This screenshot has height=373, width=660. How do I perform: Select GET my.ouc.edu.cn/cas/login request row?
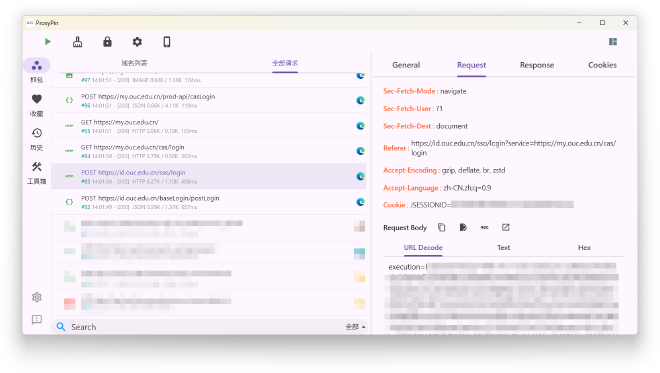pos(209,151)
